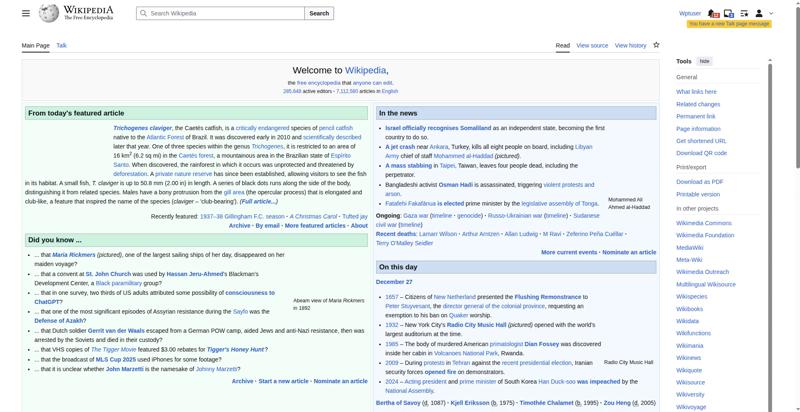This screenshot has width=800, height=412.
Task: Hide the Tools sidebar
Action: click(x=705, y=61)
